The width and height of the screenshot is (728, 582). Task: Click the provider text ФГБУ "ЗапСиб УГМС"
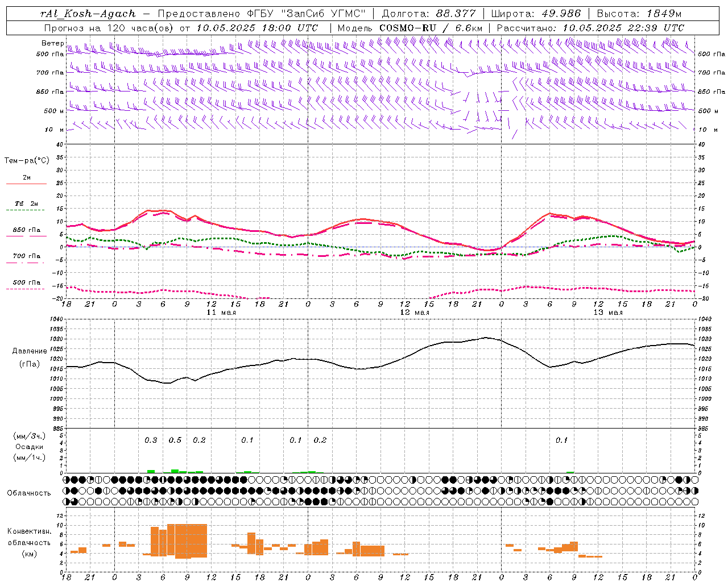(x=307, y=14)
